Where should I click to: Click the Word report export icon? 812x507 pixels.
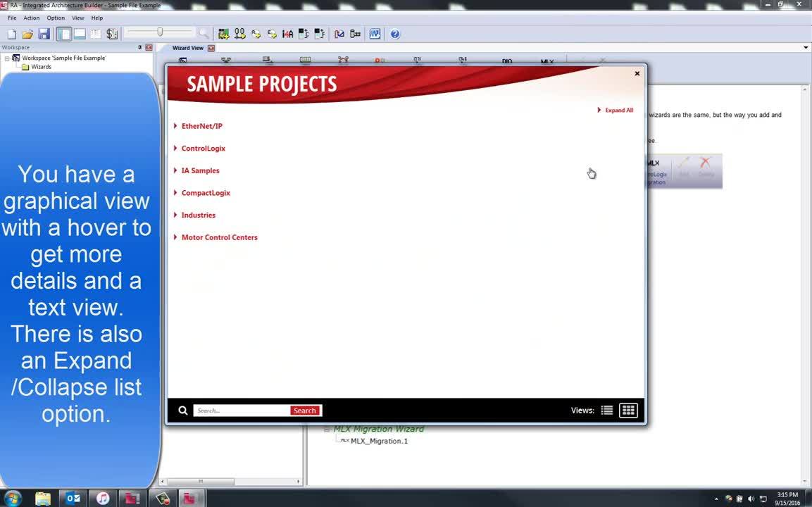375,35
